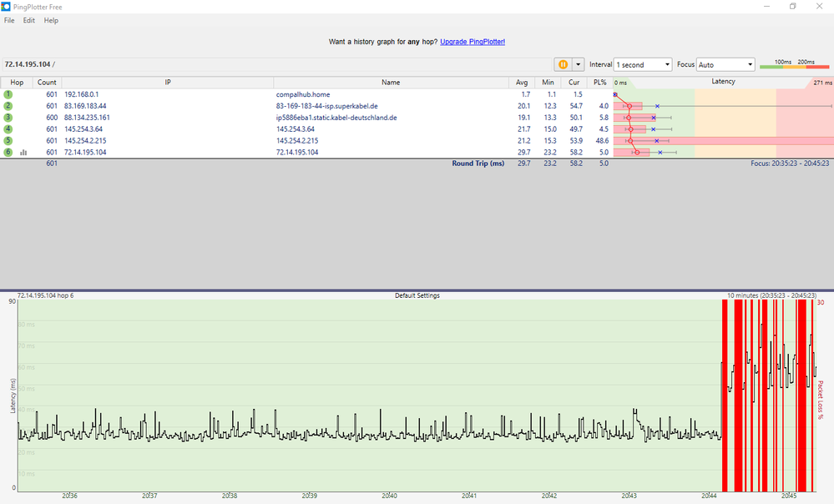
Task: Click the 20:41 mark on the timeline graph
Action: [469, 495]
